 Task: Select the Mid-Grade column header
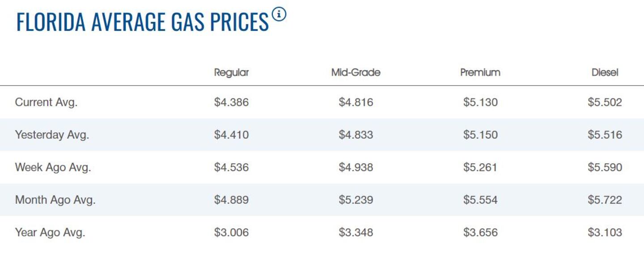tap(356, 72)
